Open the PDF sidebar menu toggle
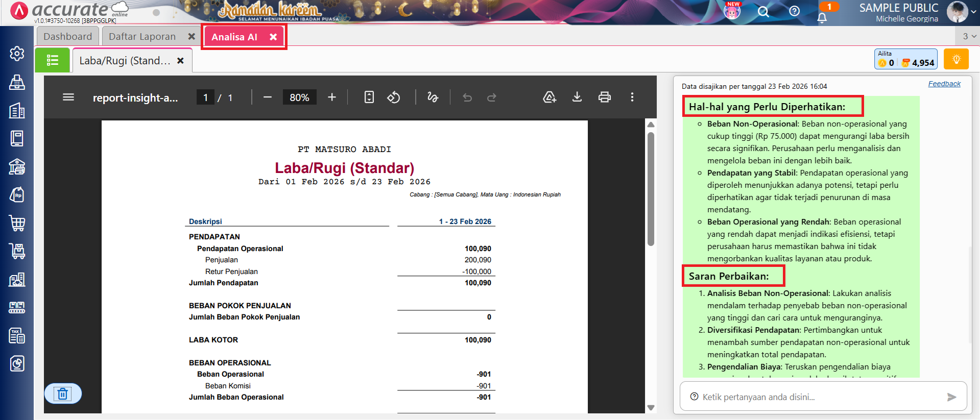980x420 pixels. [x=68, y=97]
